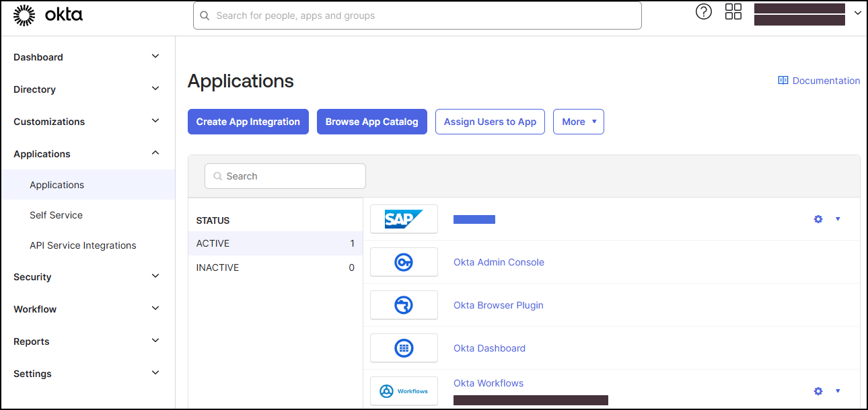Click the Okta Workflows logo icon
The width and height of the screenshot is (868, 410).
pos(404,391)
